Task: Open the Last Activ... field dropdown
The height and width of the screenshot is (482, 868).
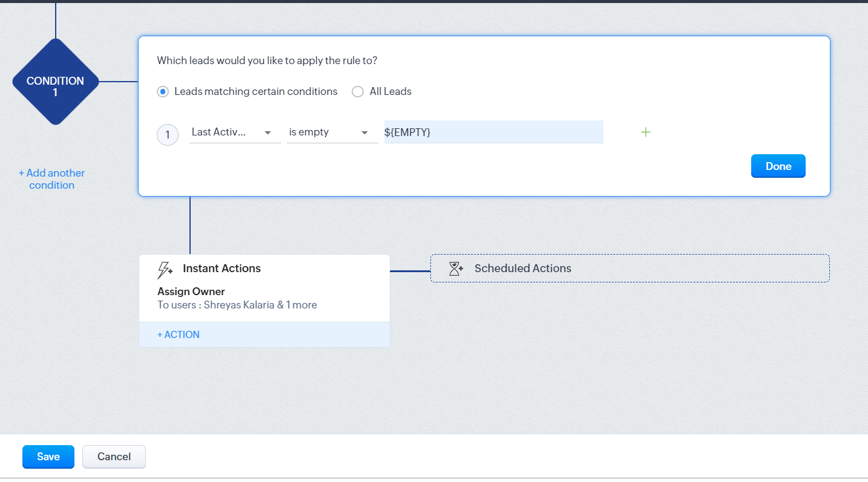Action: coord(235,132)
